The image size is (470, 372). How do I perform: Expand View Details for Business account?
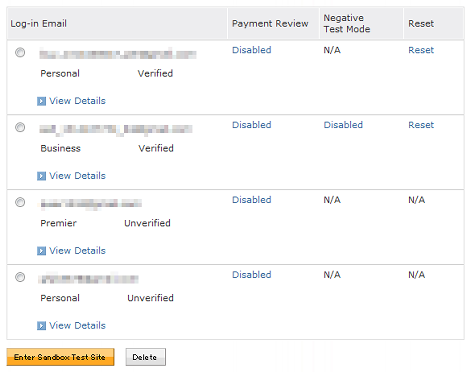tap(77, 176)
